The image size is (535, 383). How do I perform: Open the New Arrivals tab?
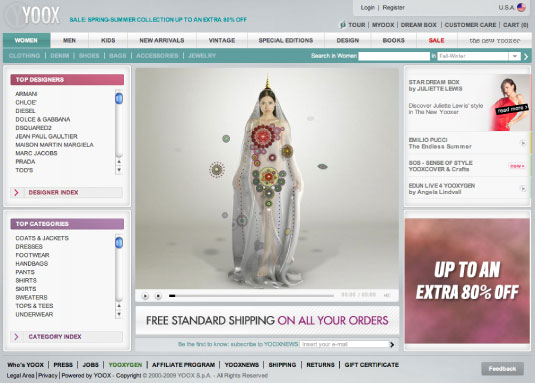click(x=162, y=40)
